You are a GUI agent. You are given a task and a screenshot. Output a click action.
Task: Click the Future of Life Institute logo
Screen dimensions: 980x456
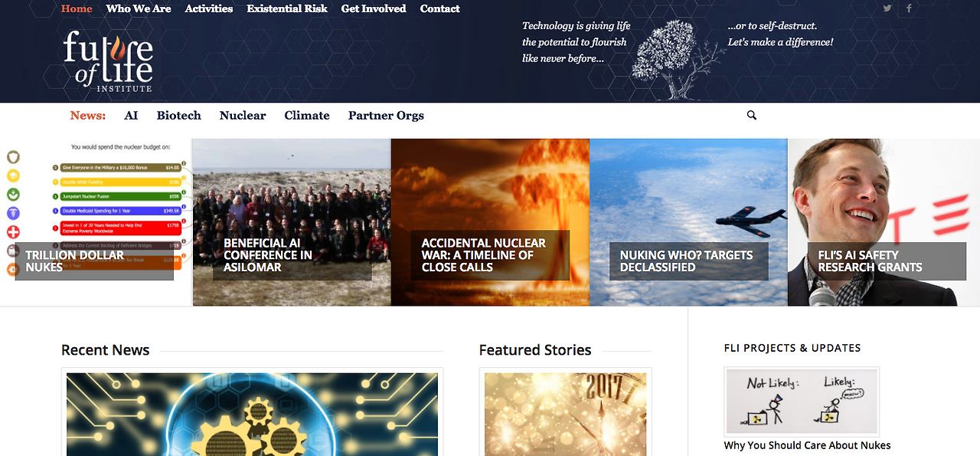pyautogui.click(x=108, y=61)
